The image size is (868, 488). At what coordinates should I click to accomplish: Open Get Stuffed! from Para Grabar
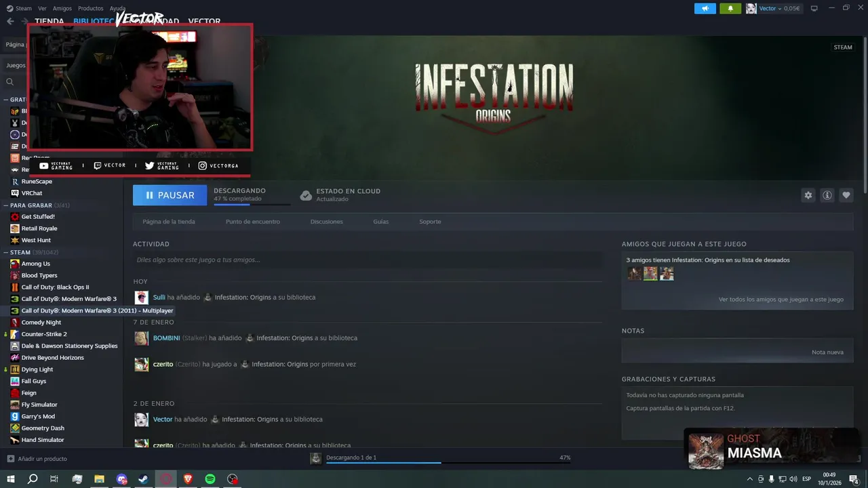pyautogui.click(x=38, y=217)
